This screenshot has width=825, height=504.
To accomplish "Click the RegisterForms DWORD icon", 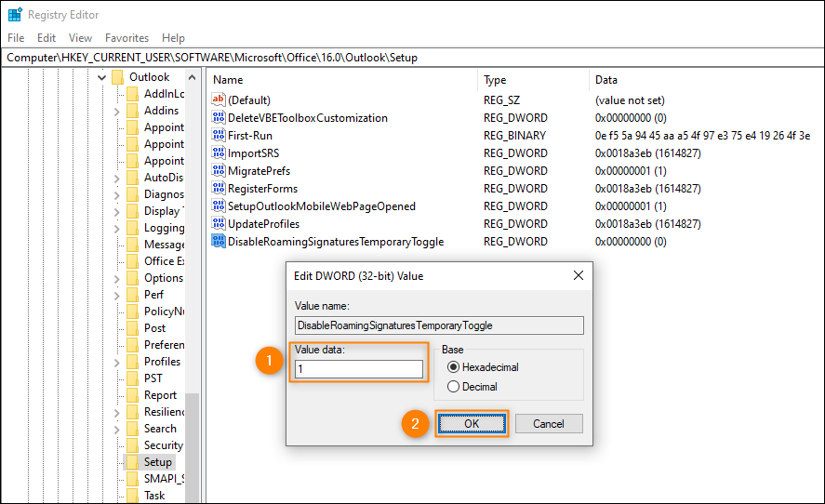I will (x=219, y=188).
